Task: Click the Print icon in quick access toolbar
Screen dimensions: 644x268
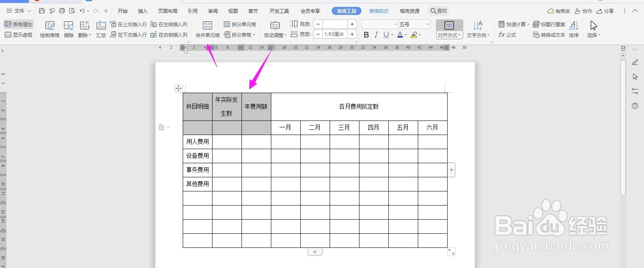Action: (x=62, y=11)
